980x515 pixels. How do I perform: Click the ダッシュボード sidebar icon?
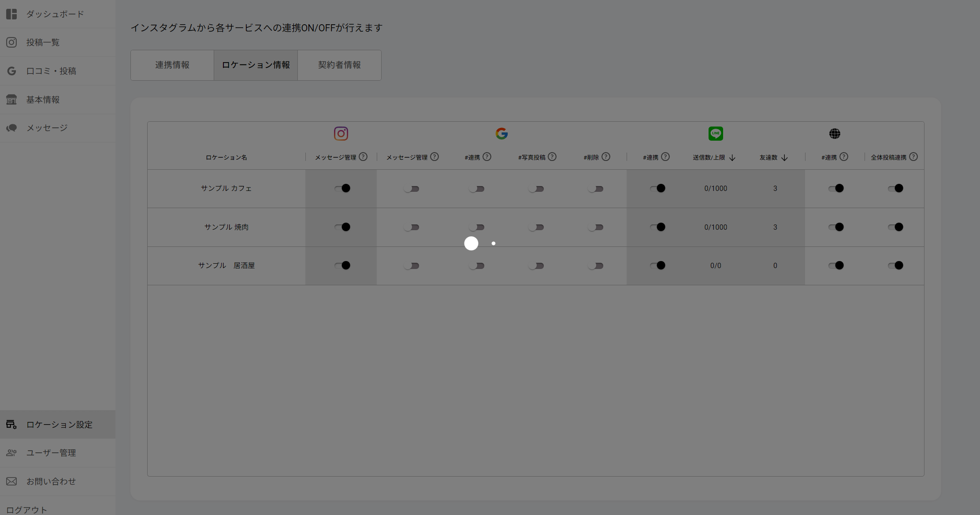[x=11, y=14]
